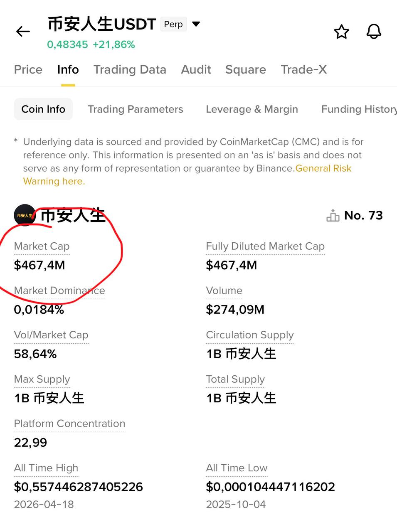
Task: Open the Square tab
Action: pos(246,69)
